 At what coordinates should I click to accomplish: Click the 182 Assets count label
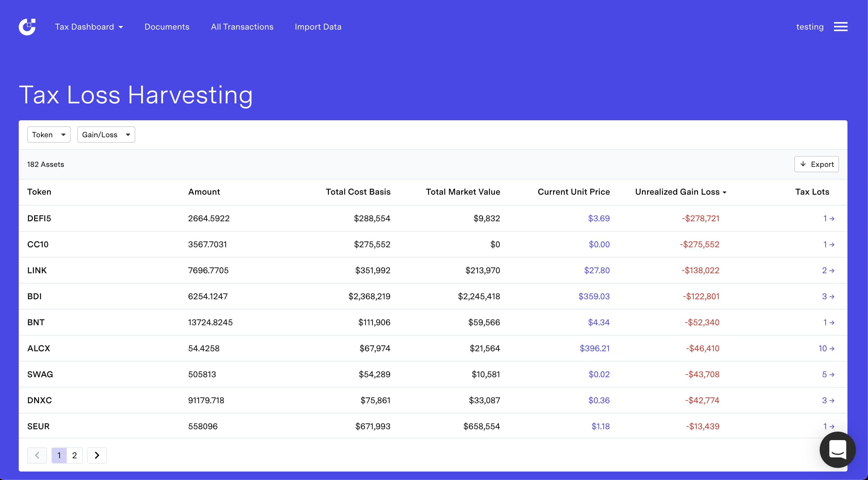46,164
